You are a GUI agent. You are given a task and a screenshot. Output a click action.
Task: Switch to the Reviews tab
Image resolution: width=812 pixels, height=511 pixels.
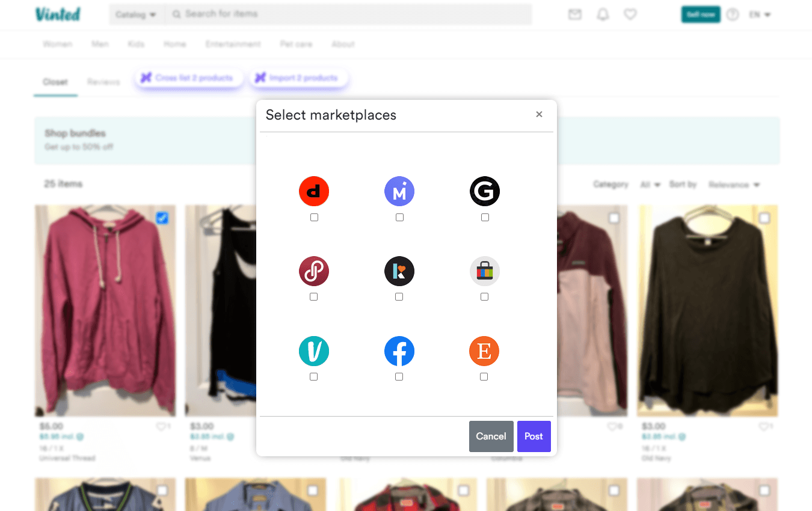103,82
